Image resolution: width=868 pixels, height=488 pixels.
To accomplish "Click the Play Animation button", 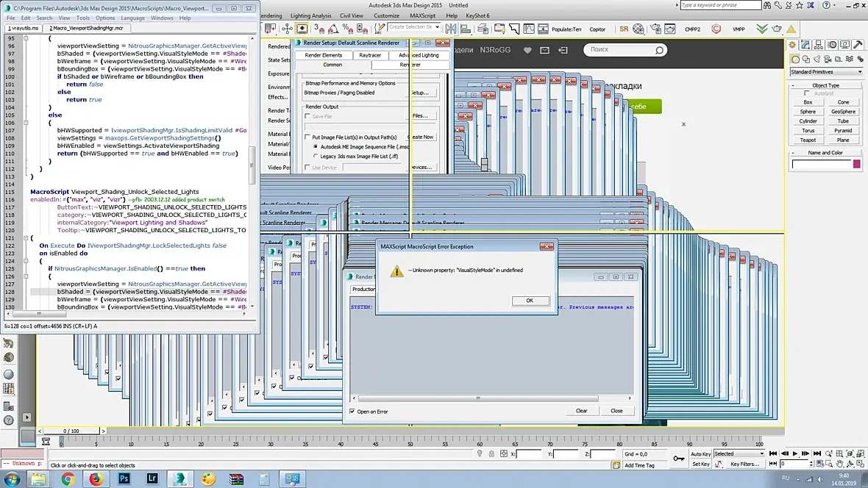I will point(794,454).
